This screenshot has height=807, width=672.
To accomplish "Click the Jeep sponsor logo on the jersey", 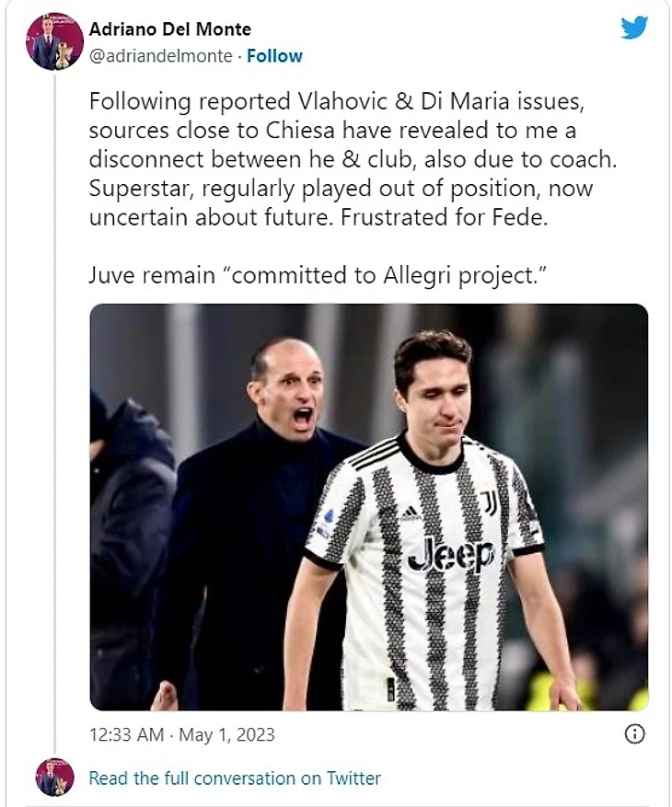I will coord(450,554).
